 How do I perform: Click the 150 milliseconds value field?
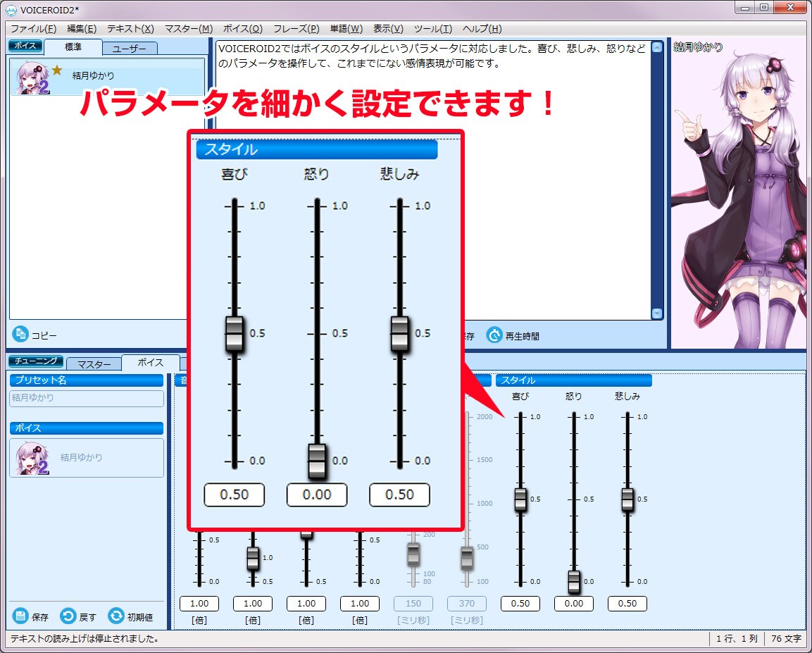pyautogui.click(x=413, y=604)
